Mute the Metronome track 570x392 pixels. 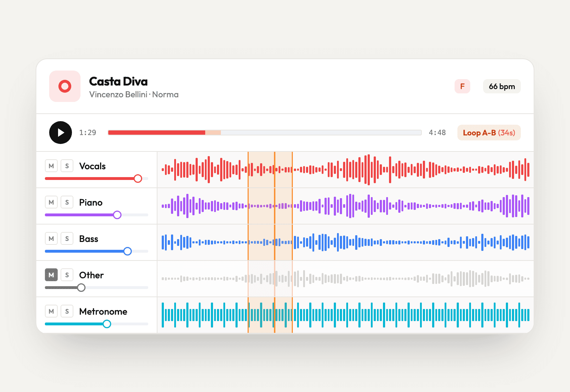[51, 311]
